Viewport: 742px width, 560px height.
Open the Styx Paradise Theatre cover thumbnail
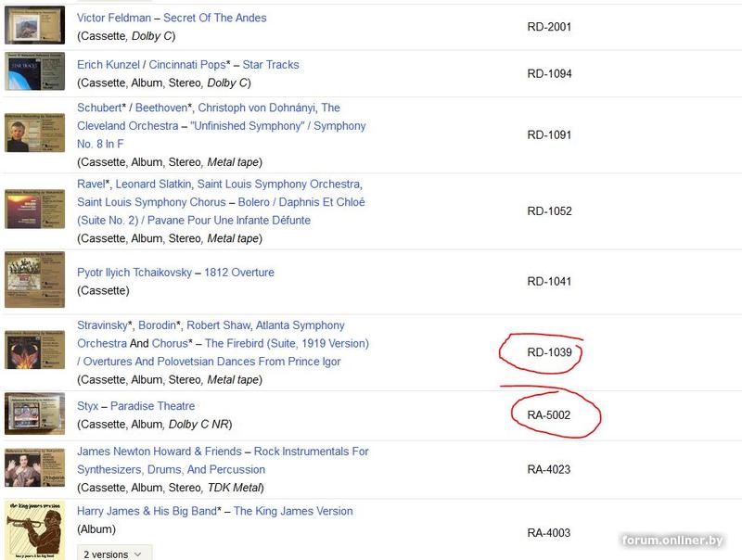coord(34,414)
